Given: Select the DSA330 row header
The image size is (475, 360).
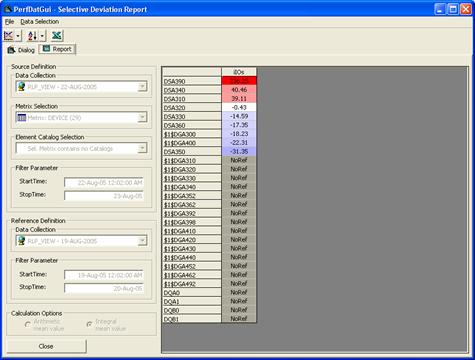Looking at the screenshot, I should click(192, 117).
